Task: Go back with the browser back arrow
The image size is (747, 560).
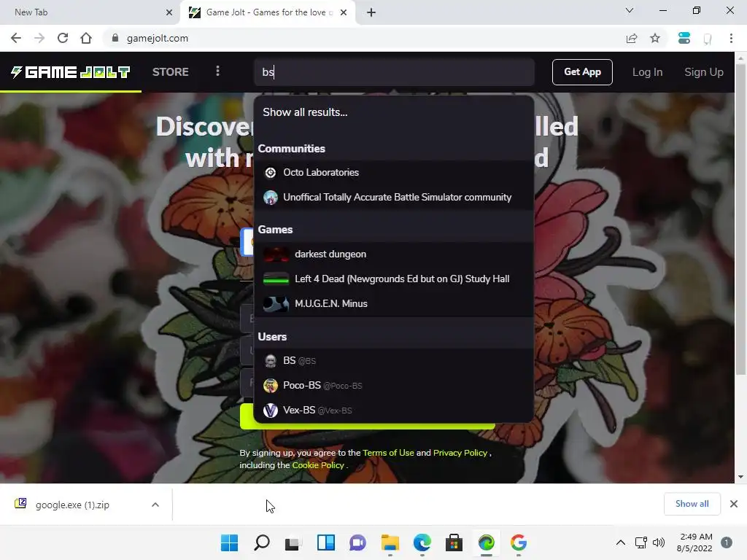Action: [x=16, y=38]
